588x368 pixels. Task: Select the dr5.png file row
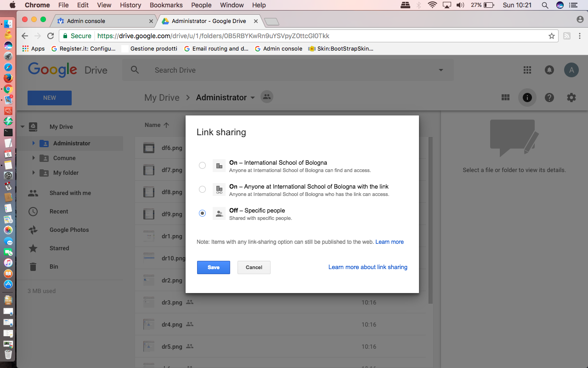280,347
